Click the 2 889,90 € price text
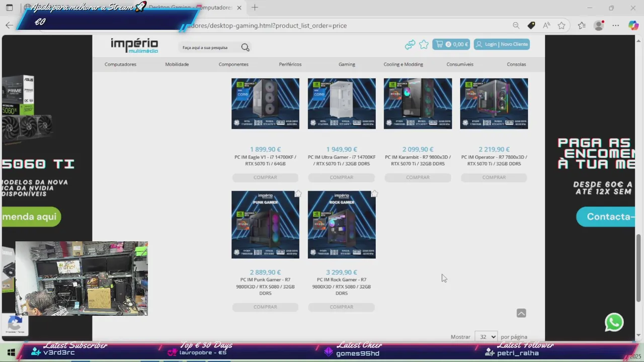The width and height of the screenshot is (644, 362). pyautogui.click(x=265, y=273)
